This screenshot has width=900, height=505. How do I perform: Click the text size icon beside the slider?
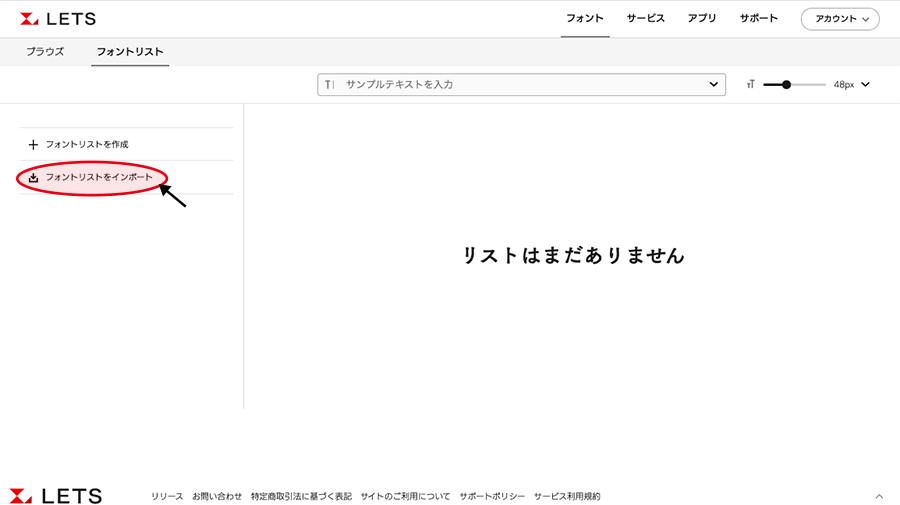(750, 84)
